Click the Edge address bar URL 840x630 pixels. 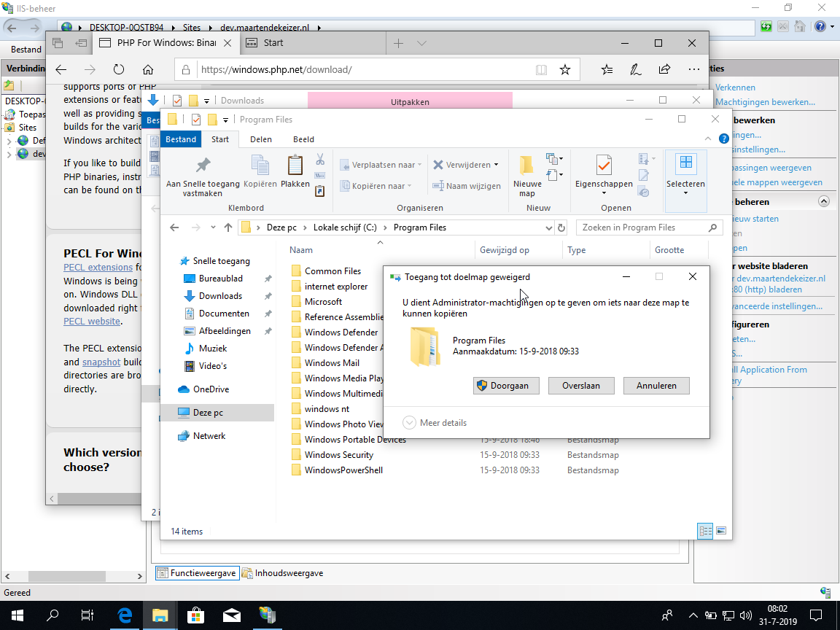pyautogui.click(x=276, y=70)
